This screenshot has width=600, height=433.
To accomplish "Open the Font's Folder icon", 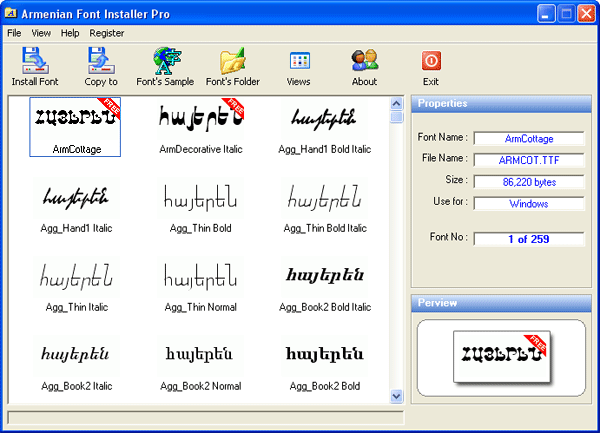I will coord(232,61).
